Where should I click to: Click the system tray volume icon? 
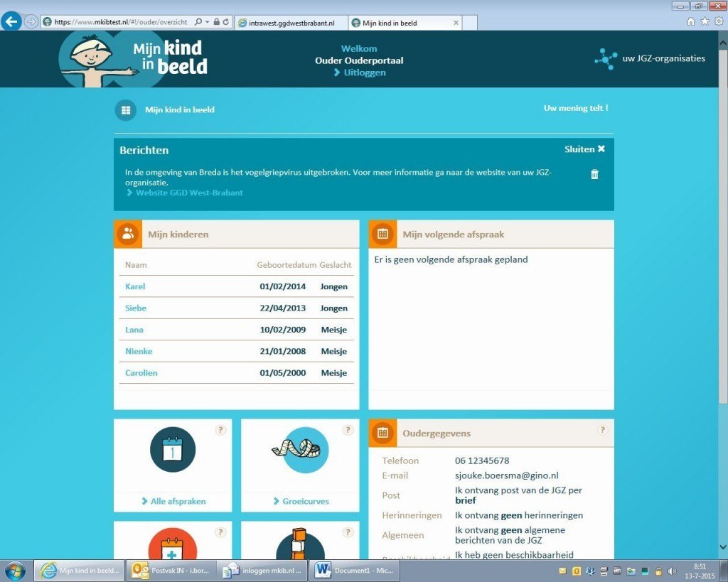click(671, 571)
